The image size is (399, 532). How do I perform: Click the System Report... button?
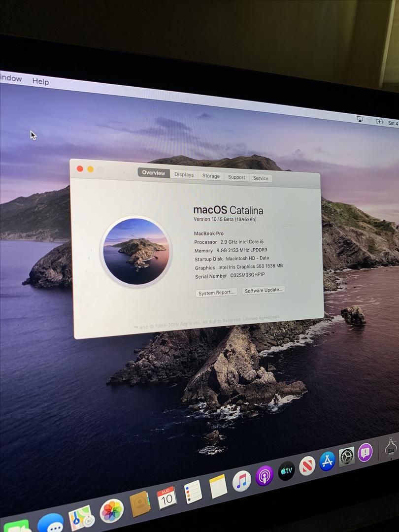[x=216, y=293]
